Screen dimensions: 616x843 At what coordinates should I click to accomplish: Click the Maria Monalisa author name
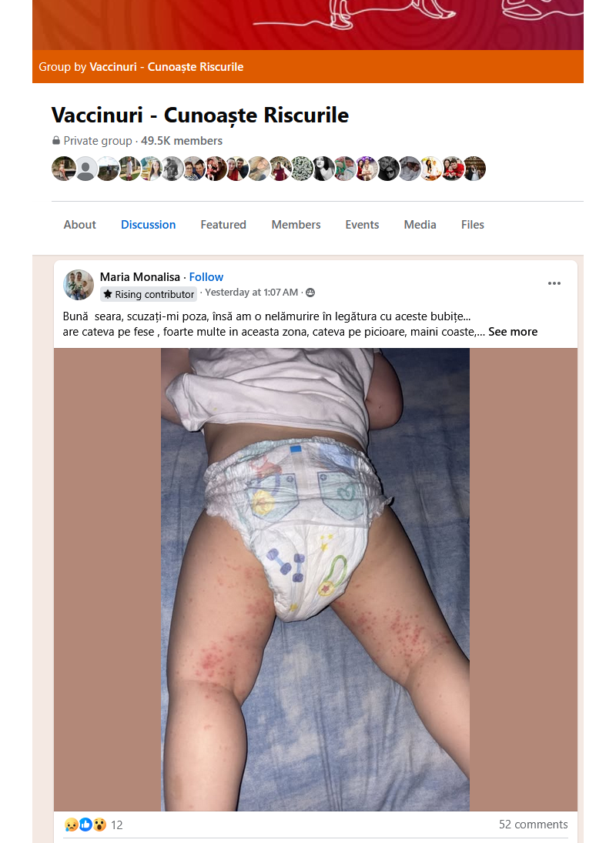coord(140,277)
